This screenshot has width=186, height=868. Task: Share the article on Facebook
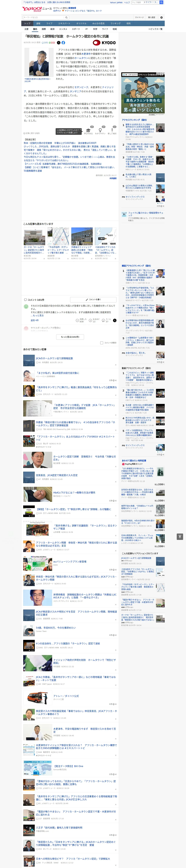[x=63, y=43]
